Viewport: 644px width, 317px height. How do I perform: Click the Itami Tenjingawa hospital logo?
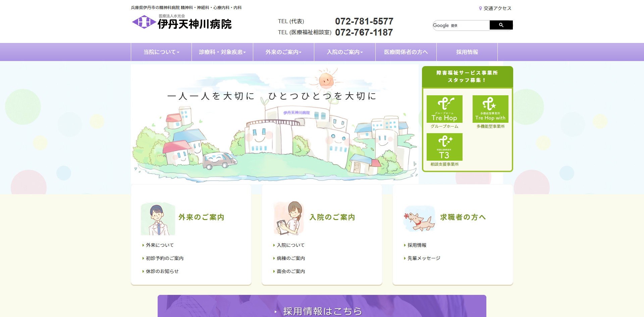(181, 22)
